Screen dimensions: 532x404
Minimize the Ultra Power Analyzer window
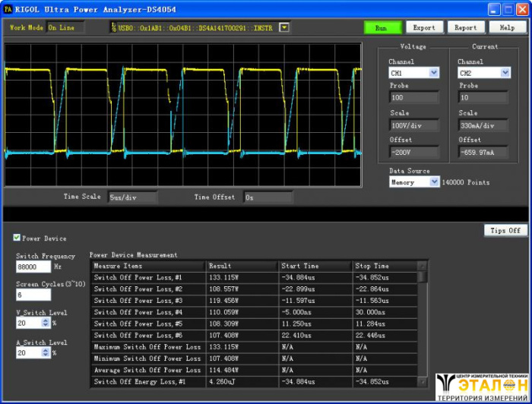pos(493,9)
